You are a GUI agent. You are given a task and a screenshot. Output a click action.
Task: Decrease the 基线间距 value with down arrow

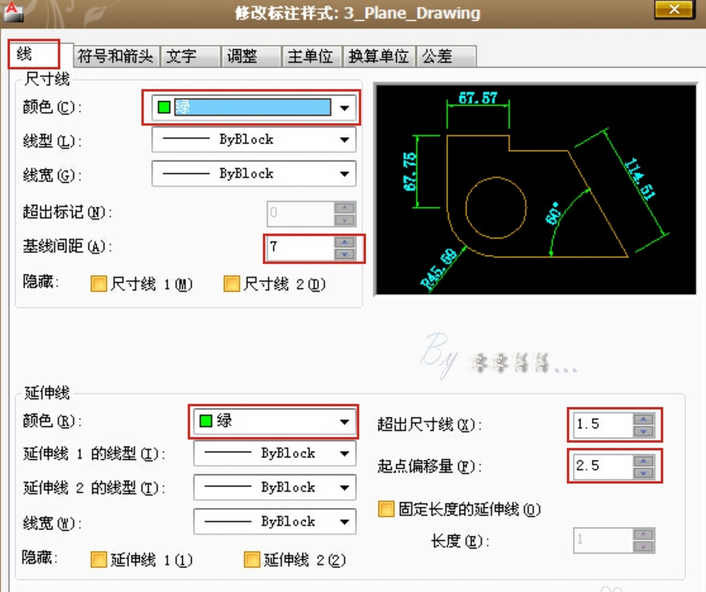coord(345,254)
